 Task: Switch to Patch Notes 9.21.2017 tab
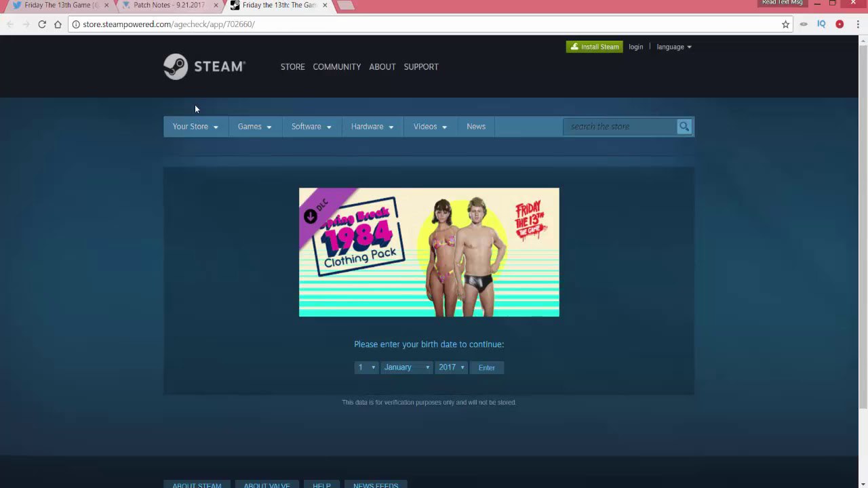point(170,5)
